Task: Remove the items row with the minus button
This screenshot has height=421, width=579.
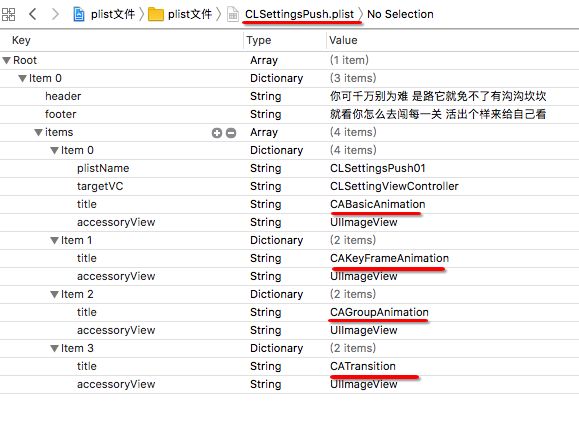Action: (x=231, y=133)
